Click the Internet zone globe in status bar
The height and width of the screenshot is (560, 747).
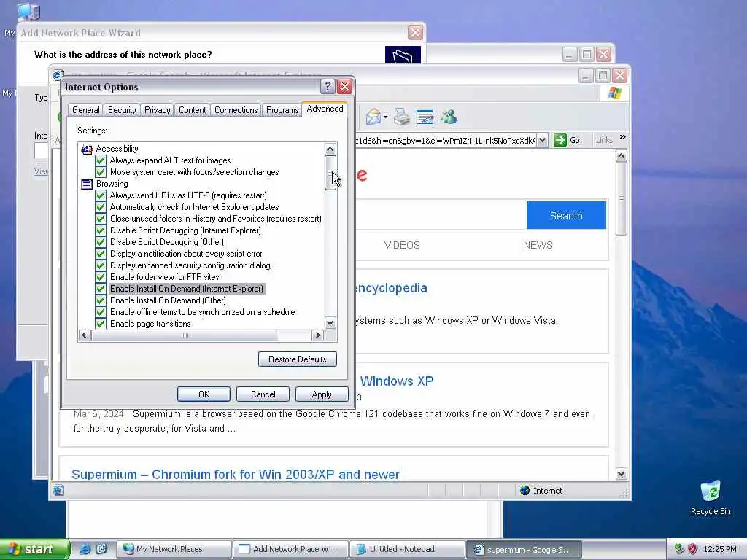[525, 491]
